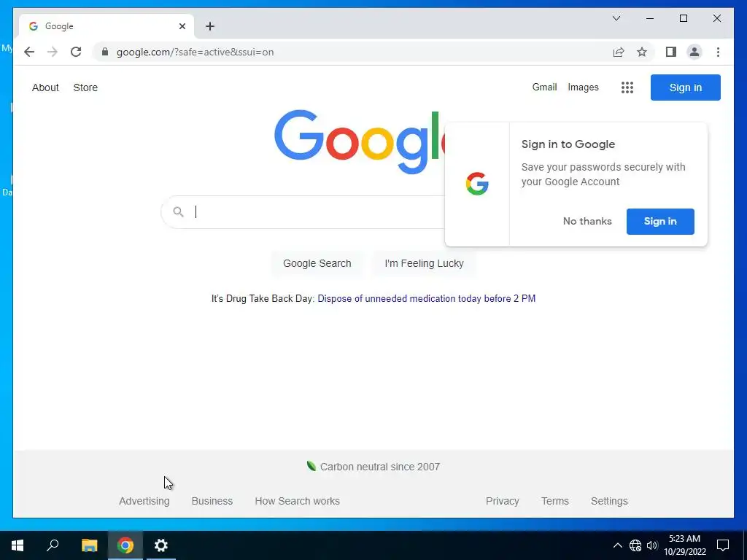View site information via lock icon
This screenshot has height=560, width=747.
(105, 52)
